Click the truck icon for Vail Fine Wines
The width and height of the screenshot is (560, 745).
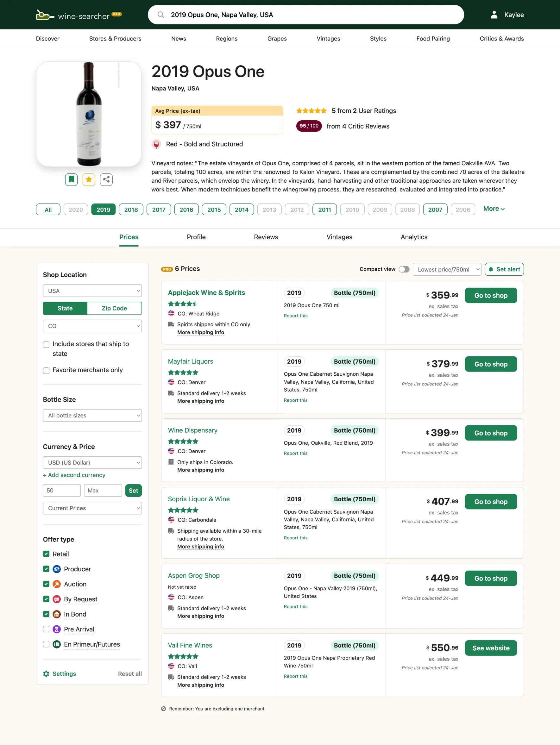tap(171, 677)
